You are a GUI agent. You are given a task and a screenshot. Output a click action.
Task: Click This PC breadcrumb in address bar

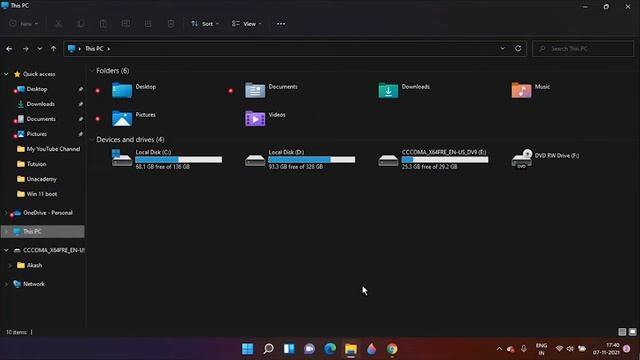coord(94,49)
